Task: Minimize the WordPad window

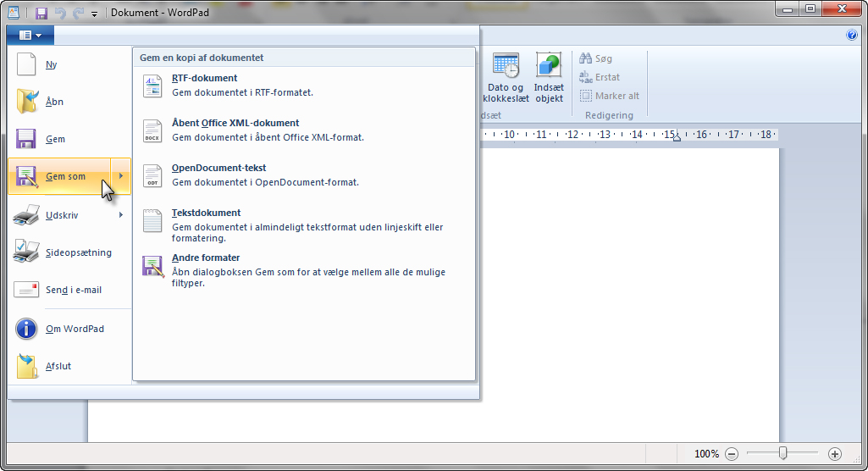Action: click(x=788, y=8)
